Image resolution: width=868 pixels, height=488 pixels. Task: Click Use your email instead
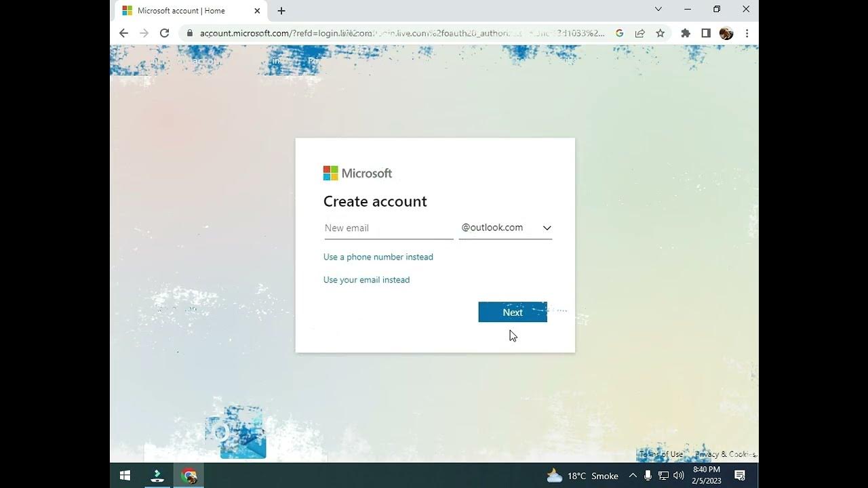367,280
